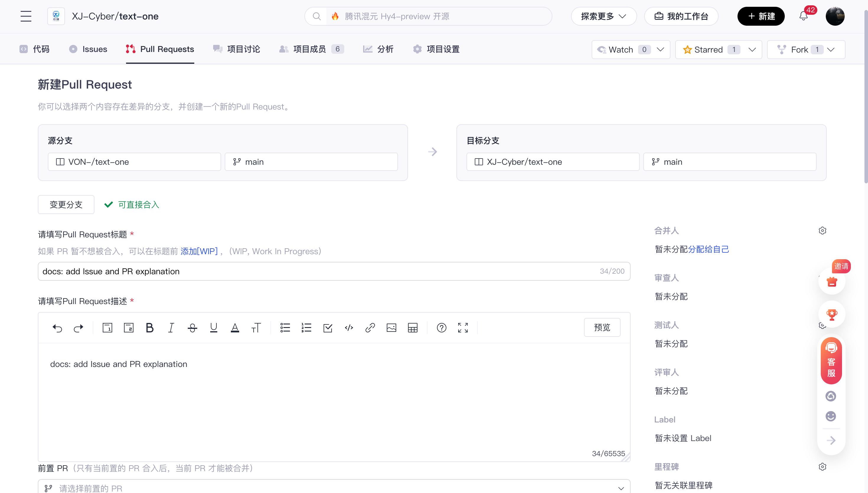Open the 里程碑 settings gear

822,467
